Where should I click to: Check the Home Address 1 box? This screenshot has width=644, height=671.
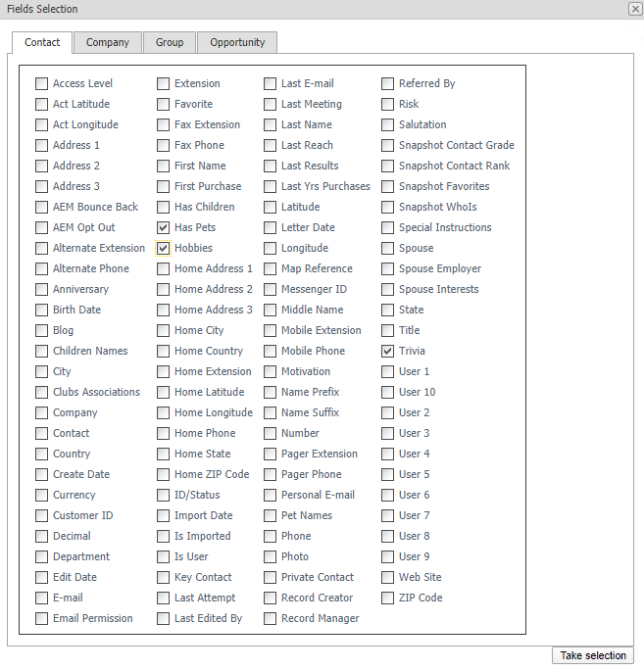(163, 268)
